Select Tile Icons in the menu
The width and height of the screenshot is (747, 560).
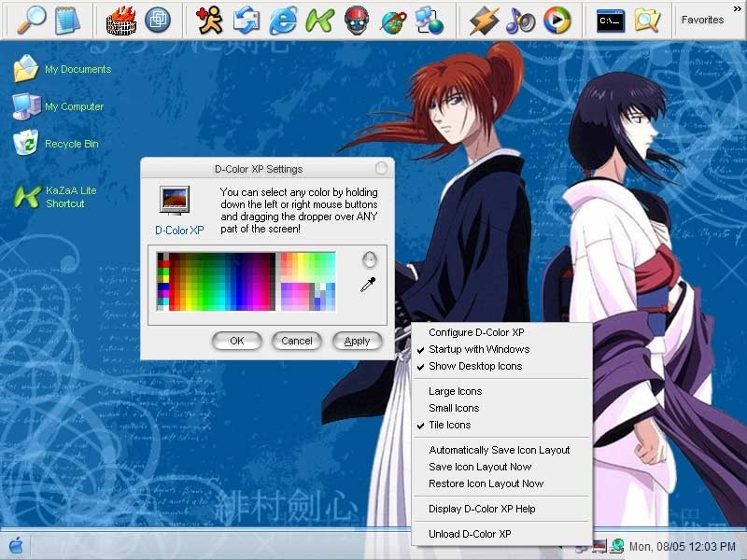click(x=501, y=425)
